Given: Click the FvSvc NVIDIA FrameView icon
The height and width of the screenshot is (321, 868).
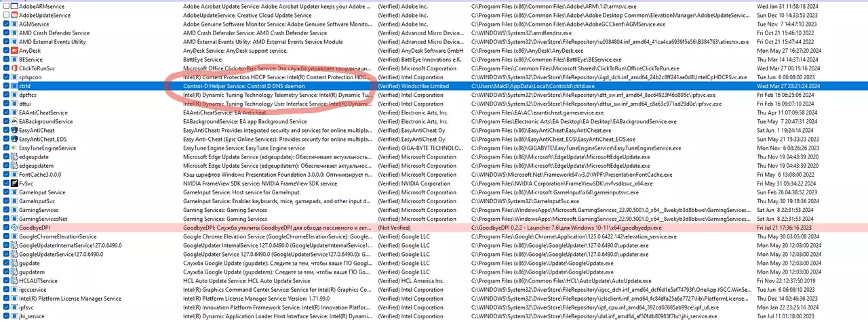Looking at the screenshot, I should point(14,183).
